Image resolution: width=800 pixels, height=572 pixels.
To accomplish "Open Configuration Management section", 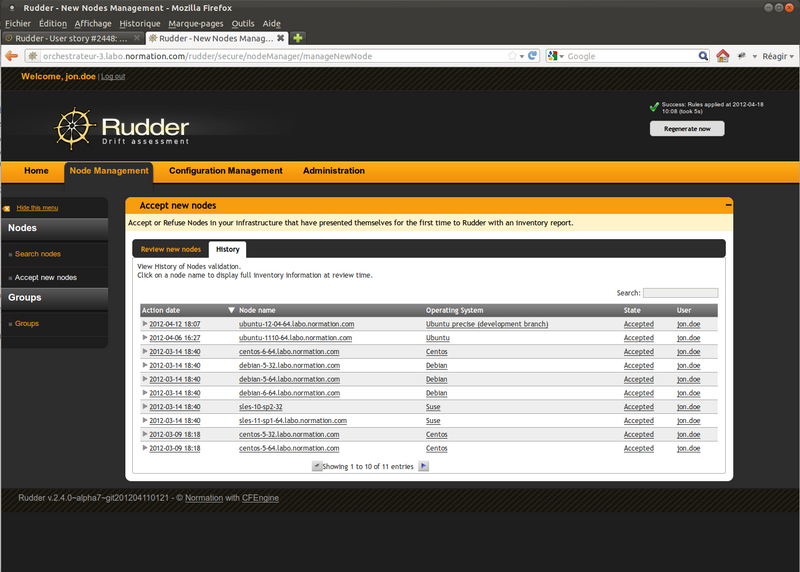I will [x=226, y=170].
